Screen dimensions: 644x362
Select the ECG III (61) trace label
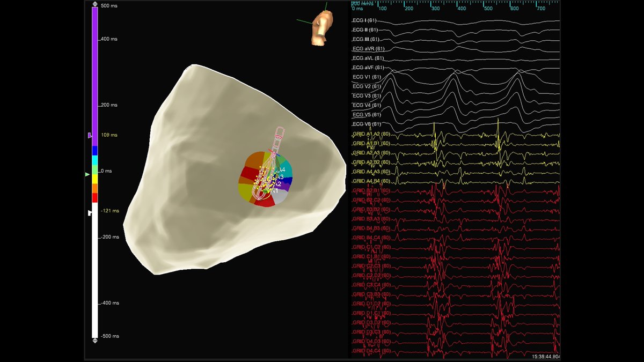tap(366, 39)
